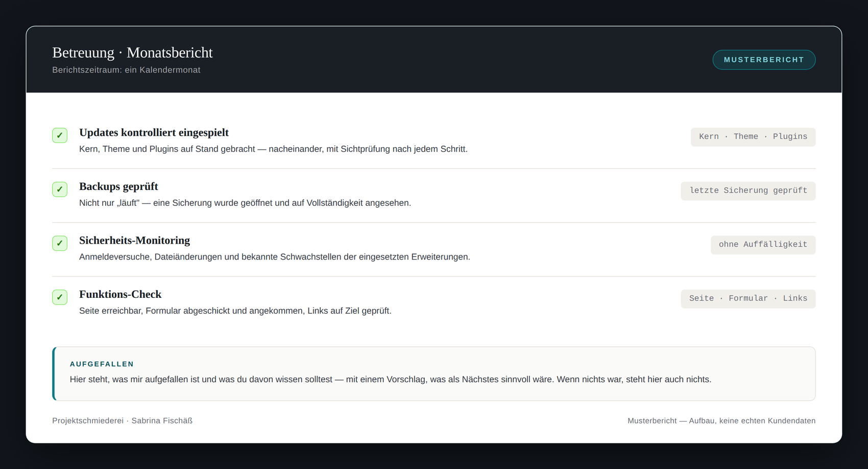Click the Sicherheits-Monitoring green check icon

point(60,243)
